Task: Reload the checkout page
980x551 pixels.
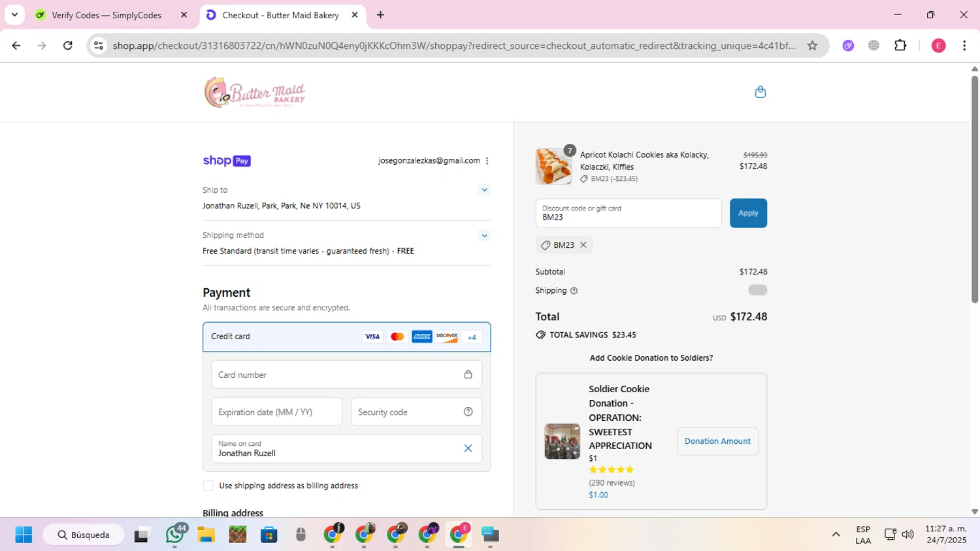Action: [x=68, y=46]
